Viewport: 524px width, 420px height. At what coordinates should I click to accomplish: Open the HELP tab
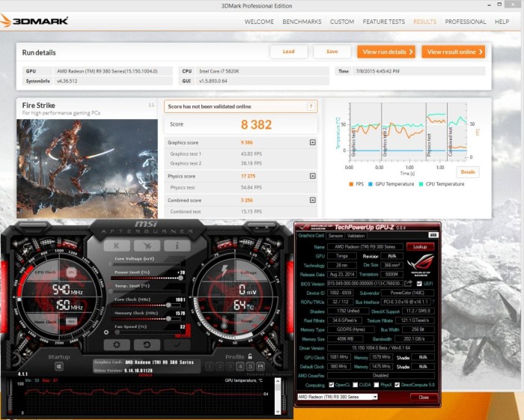point(502,22)
